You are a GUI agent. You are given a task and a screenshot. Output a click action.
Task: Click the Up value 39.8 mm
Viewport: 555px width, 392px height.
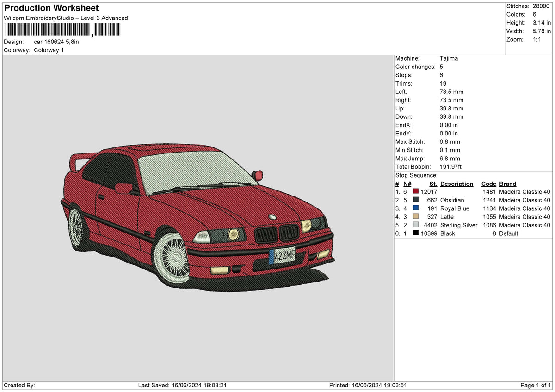click(451, 109)
